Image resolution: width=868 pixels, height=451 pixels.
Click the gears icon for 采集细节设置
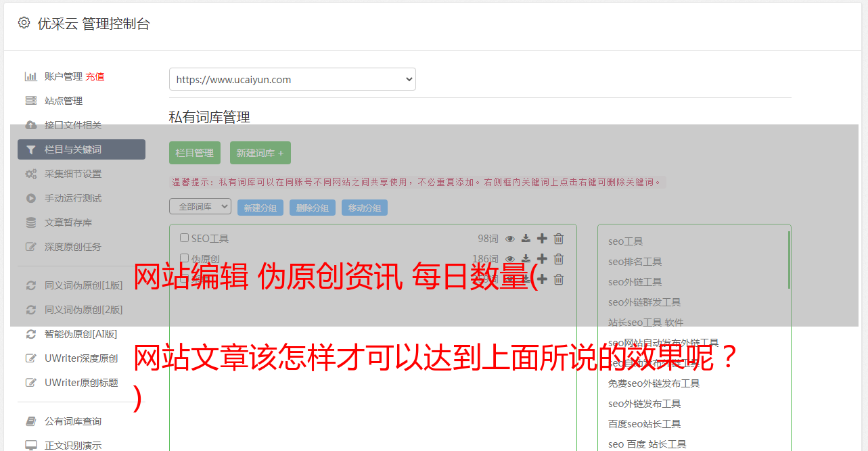coord(30,174)
